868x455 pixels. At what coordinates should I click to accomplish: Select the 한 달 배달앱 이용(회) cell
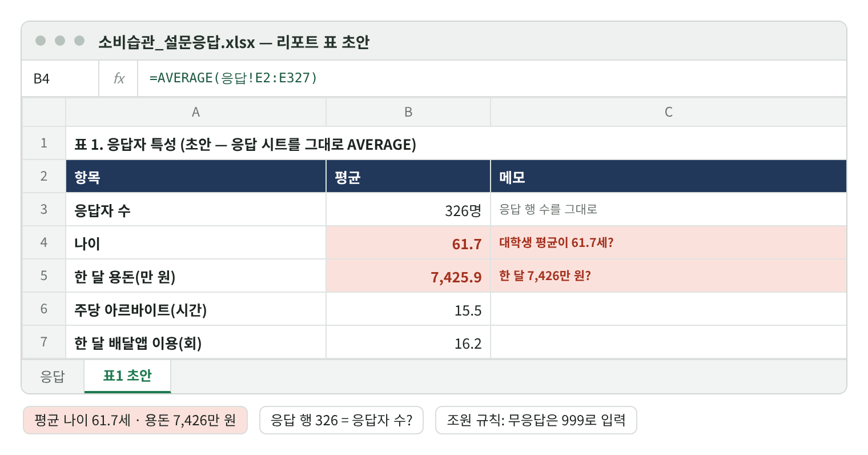pos(196,342)
